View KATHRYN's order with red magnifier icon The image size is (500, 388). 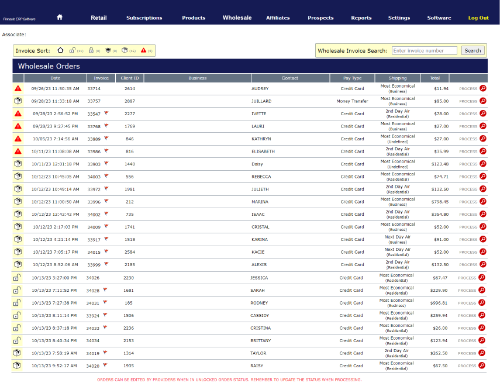click(483, 139)
